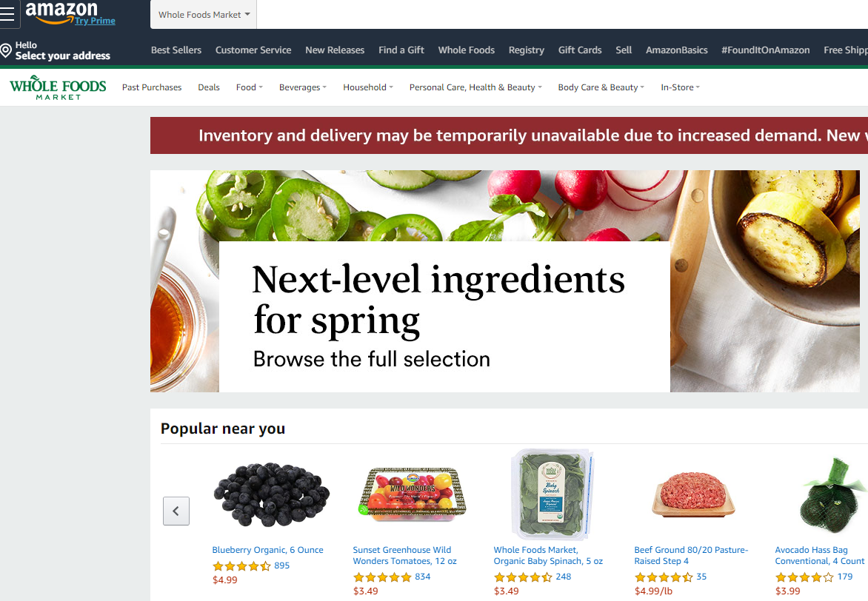Open the In-Store dropdown menu
The image size is (868, 601).
[681, 87]
